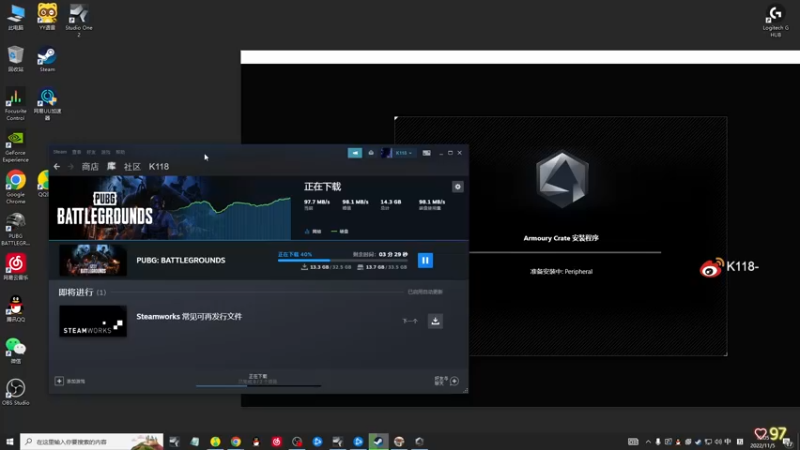The width and height of the screenshot is (800, 450).
Task: Open the fourth Steam menu-bar item (游戏)
Action: (x=106, y=152)
